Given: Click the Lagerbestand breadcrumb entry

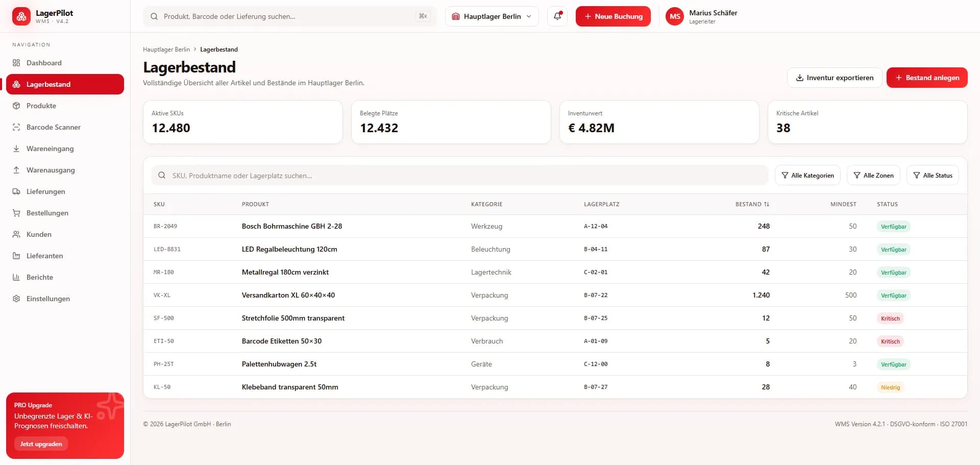Looking at the screenshot, I should pos(219,50).
